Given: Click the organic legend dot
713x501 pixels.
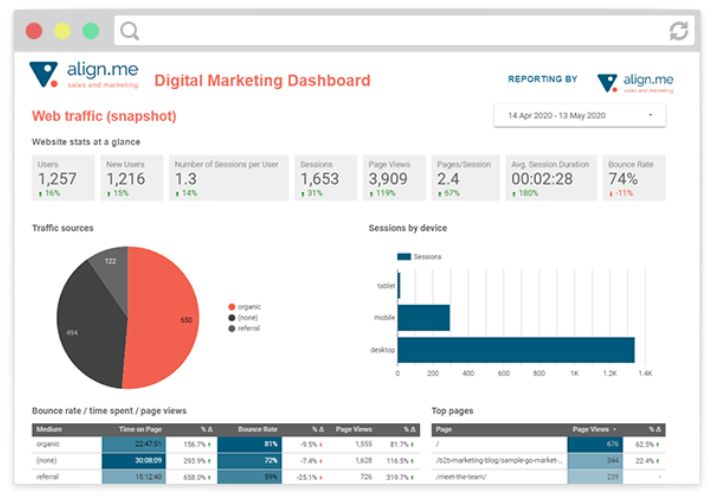Looking at the screenshot, I should pos(232,307).
